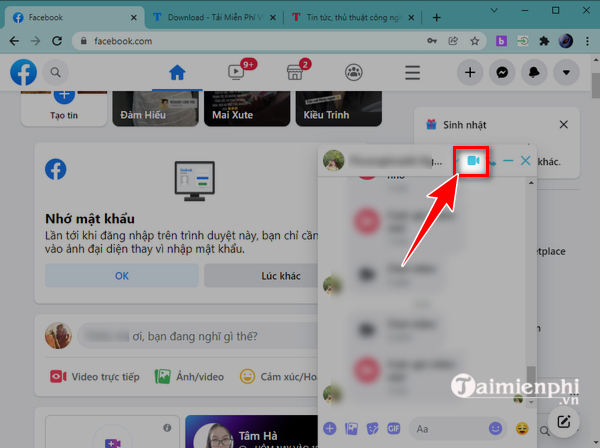The height and width of the screenshot is (448, 600).
Task: Click the page scrollbar thumb
Action: point(595,85)
